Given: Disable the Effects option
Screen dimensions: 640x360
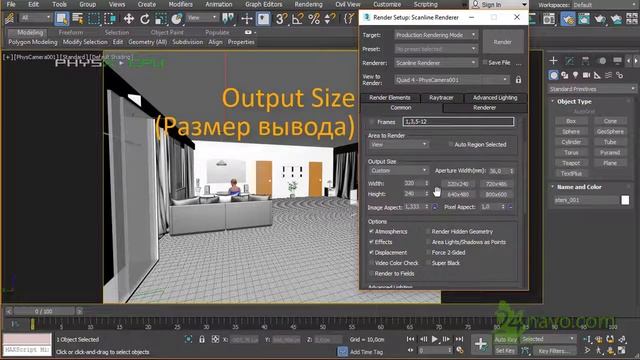Looking at the screenshot, I should point(371,242).
